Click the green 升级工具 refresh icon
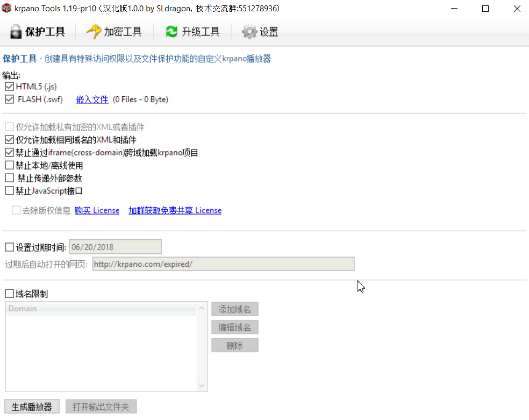The width and height of the screenshot is (529, 420). (x=170, y=32)
